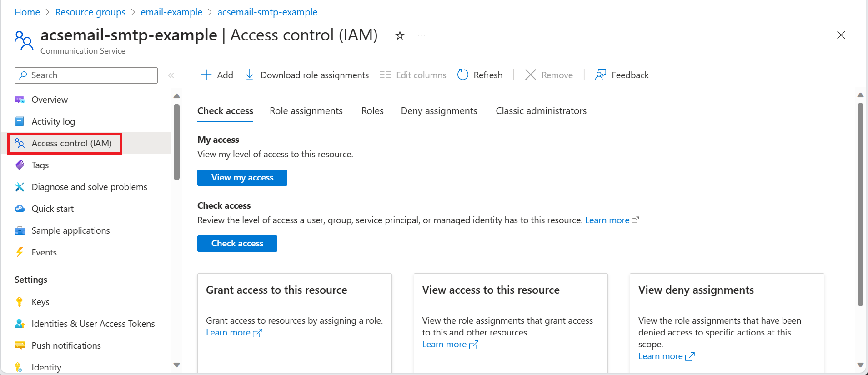The image size is (868, 375).
Task: Switch to the Role assignments tab
Action: [306, 111]
